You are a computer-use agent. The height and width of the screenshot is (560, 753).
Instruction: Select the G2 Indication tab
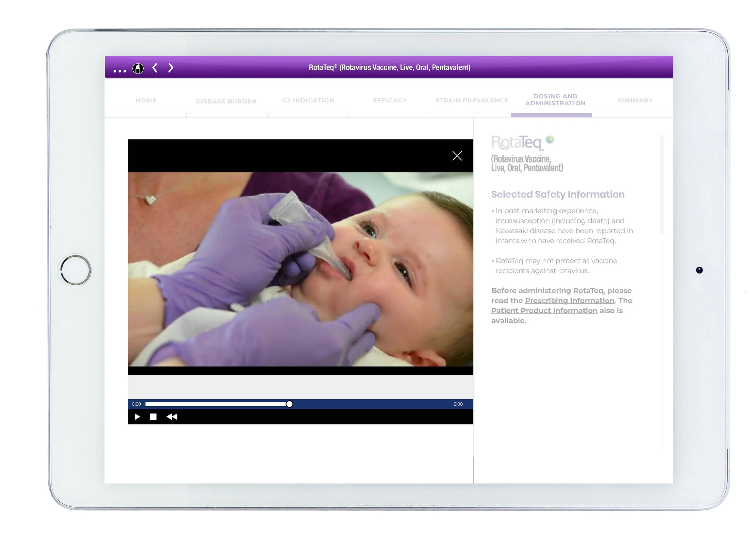click(308, 100)
